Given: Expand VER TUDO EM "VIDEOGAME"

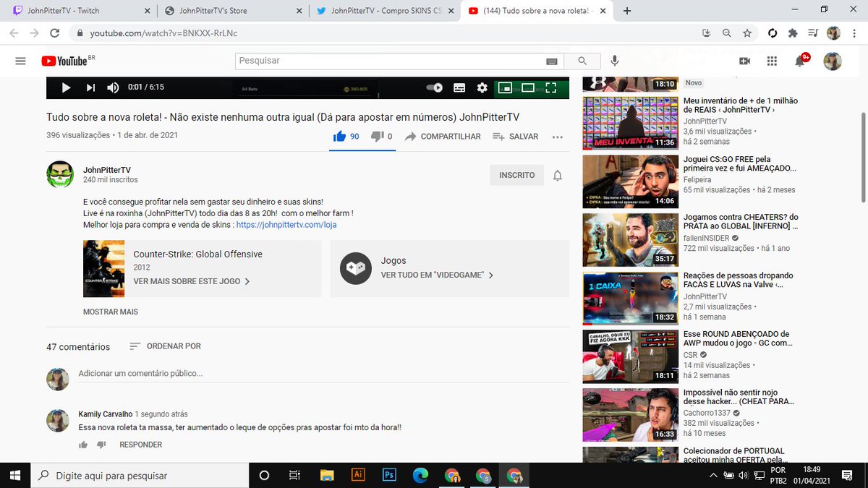Looking at the screenshot, I should [438, 275].
